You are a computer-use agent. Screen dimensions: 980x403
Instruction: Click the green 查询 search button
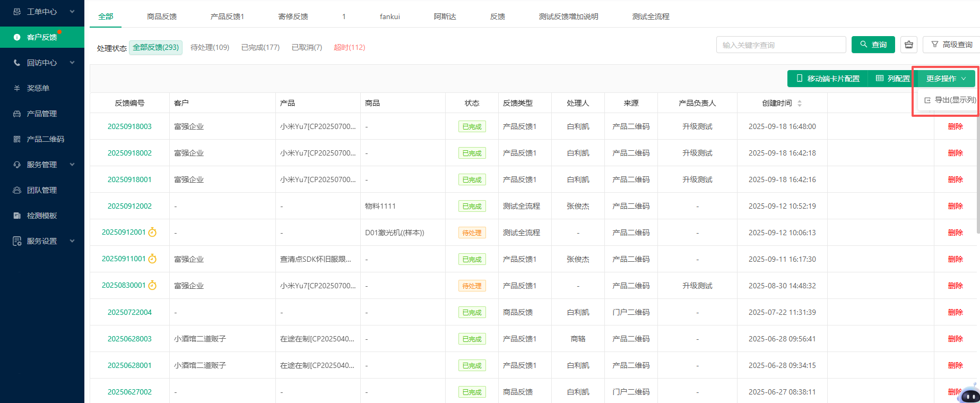(873, 45)
